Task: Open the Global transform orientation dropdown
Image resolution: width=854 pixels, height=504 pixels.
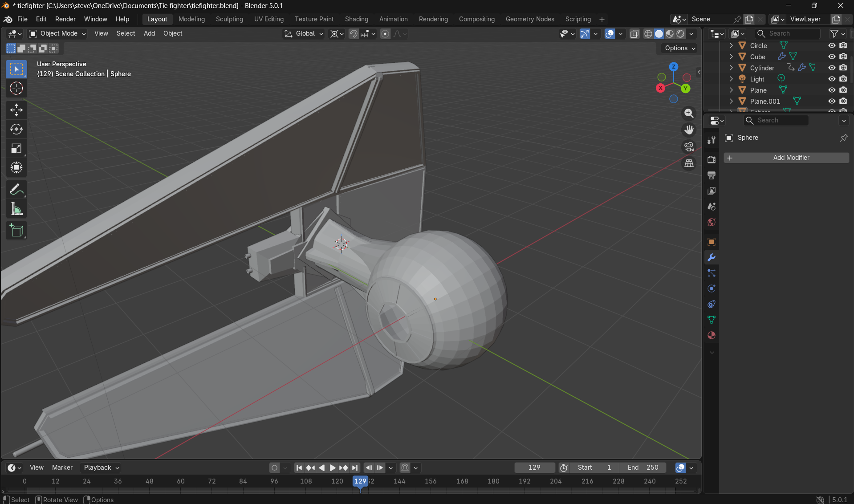Action: coord(304,33)
